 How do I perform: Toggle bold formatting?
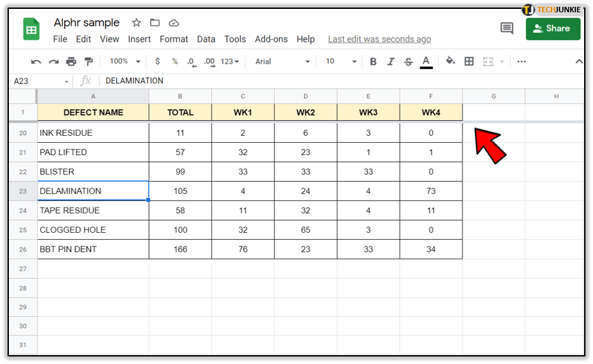(373, 61)
